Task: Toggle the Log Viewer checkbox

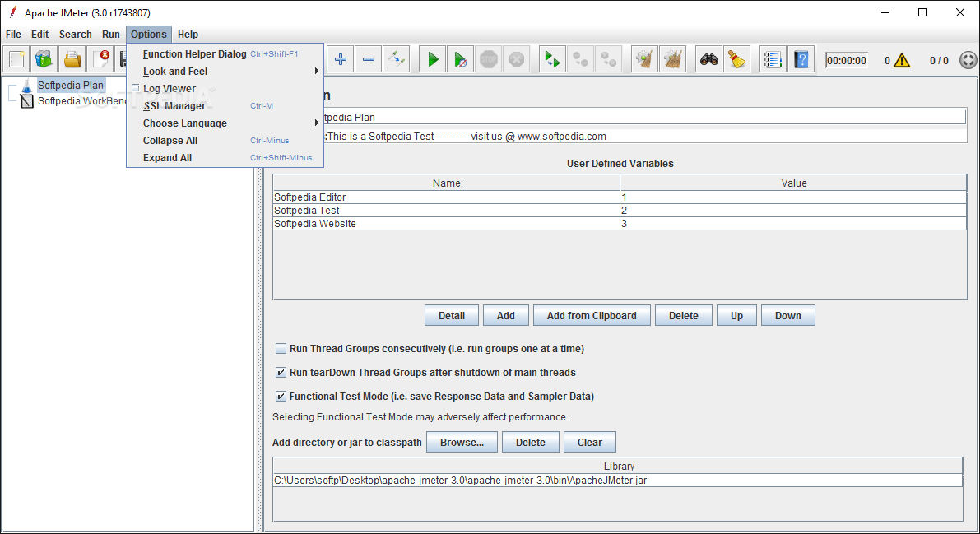Action: (135, 88)
